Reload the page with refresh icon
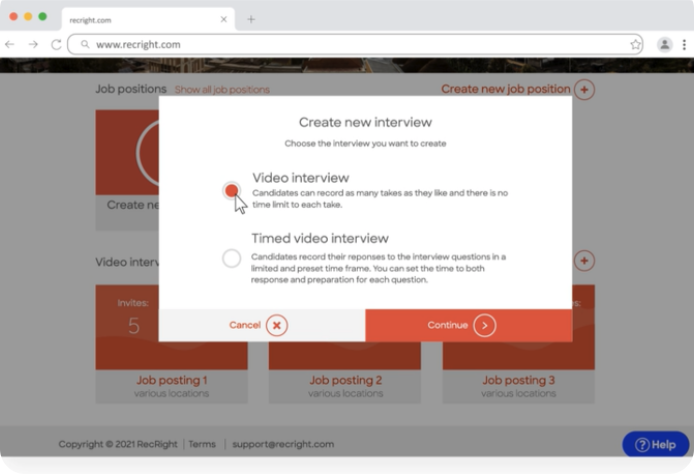 (56, 44)
